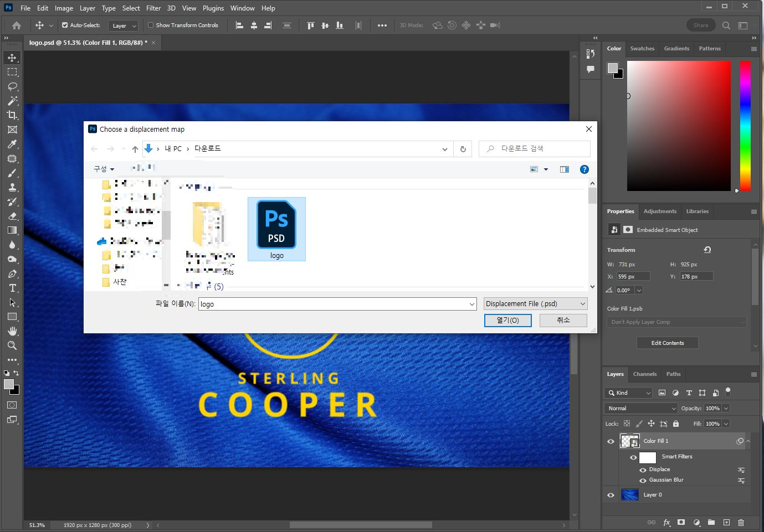Click the rainbow hue slider strip
This screenshot has width=764, height=532.
tap(745, 126)
